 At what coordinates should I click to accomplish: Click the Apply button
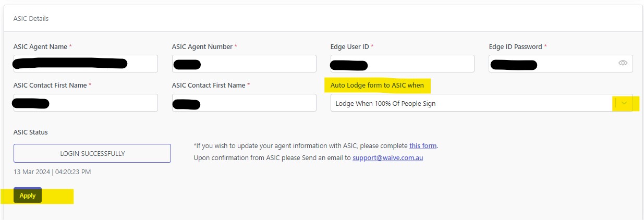(x=28, y=195)
